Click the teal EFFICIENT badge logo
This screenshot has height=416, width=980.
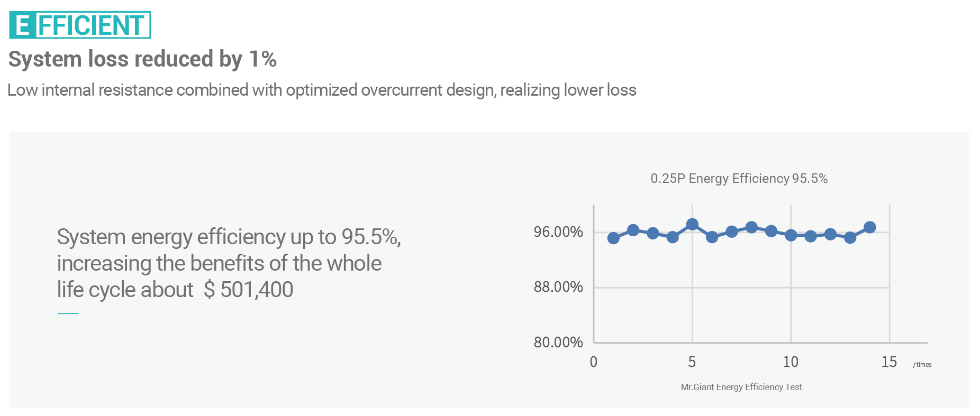pyautogui.click(x=80, y=25)
